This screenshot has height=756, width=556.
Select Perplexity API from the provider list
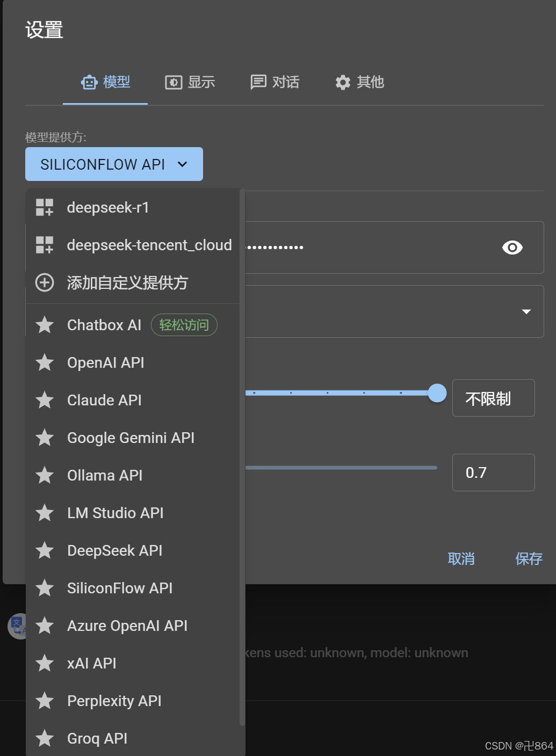(x=114, y=701)
